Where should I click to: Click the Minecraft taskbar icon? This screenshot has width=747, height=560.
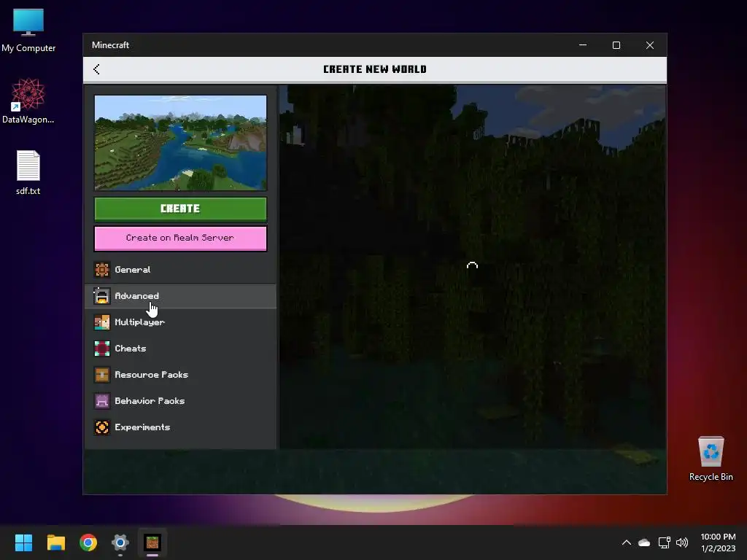[x=152, y=542]
